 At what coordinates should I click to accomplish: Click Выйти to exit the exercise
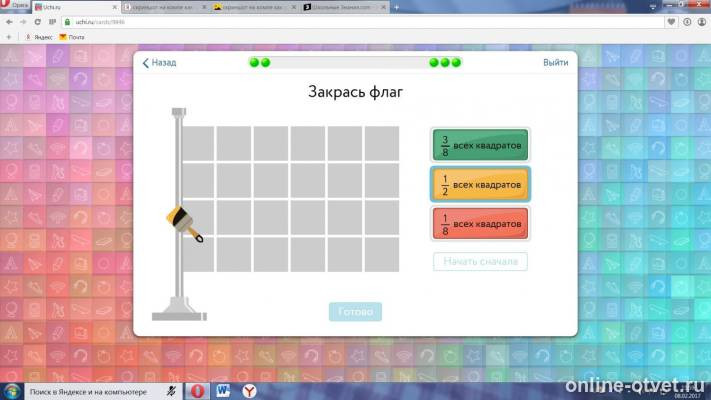click(555, 63)
